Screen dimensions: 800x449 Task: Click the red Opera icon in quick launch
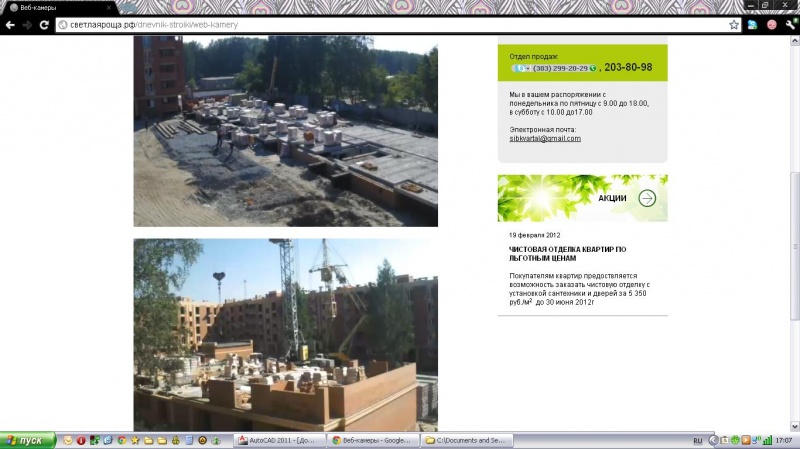tap(81, 440)
